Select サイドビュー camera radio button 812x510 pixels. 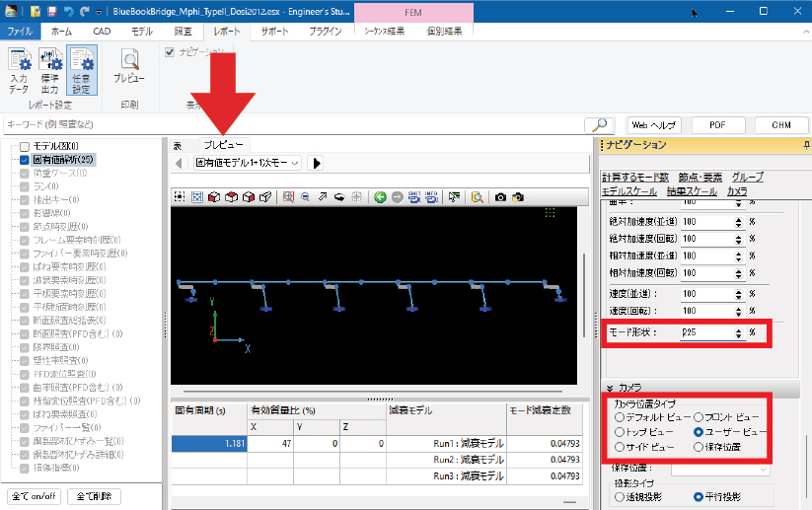coord(620,447)
